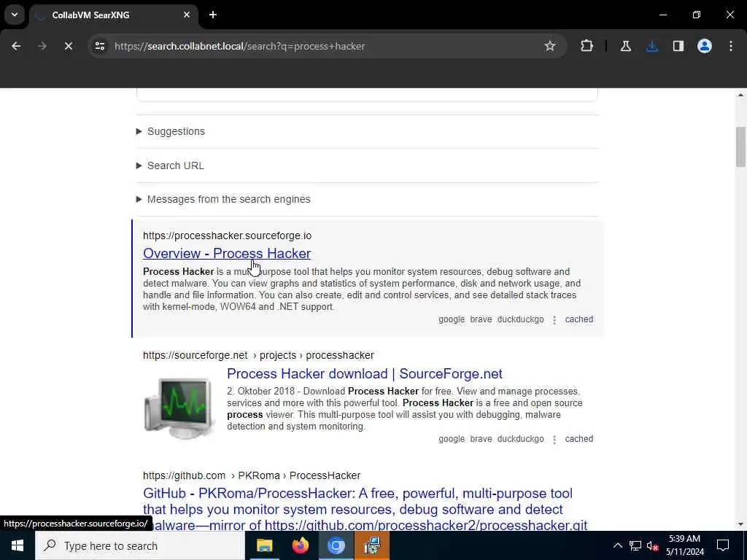Screen dimensions: 747x560
Task: Open File Explorer from the taskbar
Action: pyautogui.click(x=264, y=545)
